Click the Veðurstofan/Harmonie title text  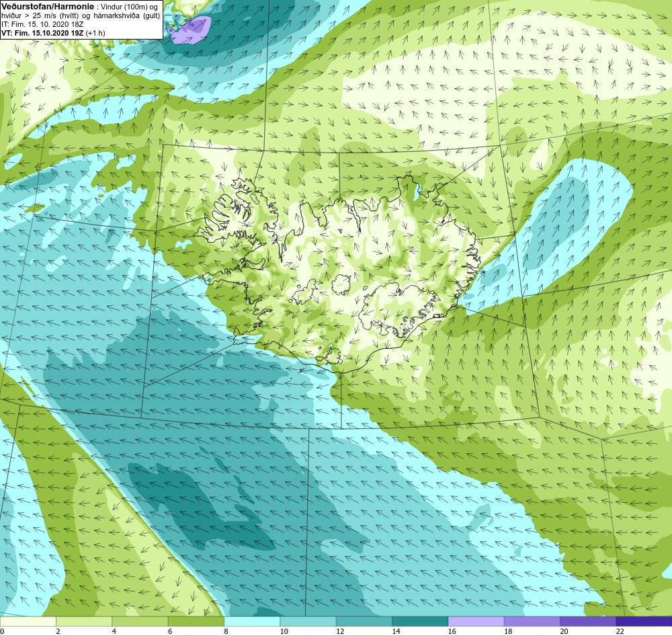tap(46, 7)
